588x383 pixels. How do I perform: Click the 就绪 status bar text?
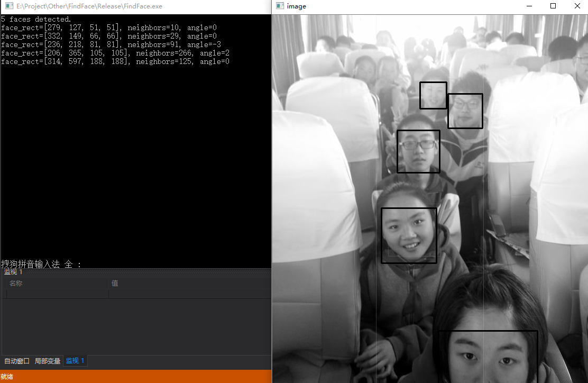[x=7, y=377]
